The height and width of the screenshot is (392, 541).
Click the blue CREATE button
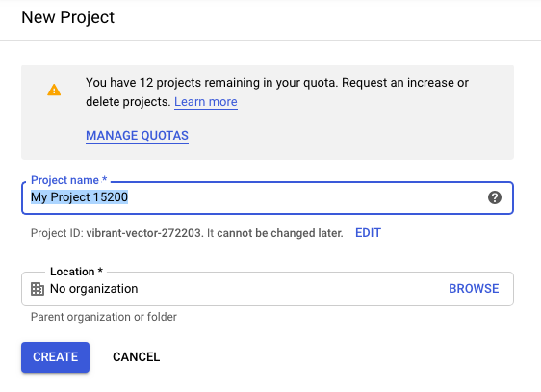55,357
